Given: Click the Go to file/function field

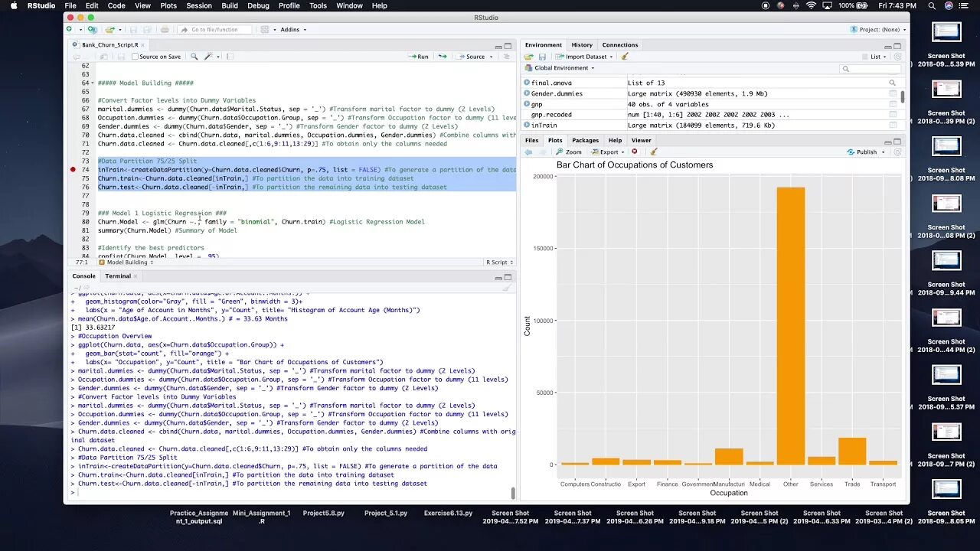Looking at the screenshot, I should click(x=214, y=30).
